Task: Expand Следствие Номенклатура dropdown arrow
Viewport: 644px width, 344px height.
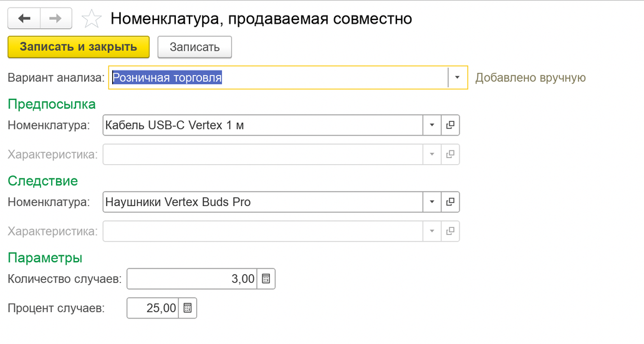Action: 432,202
